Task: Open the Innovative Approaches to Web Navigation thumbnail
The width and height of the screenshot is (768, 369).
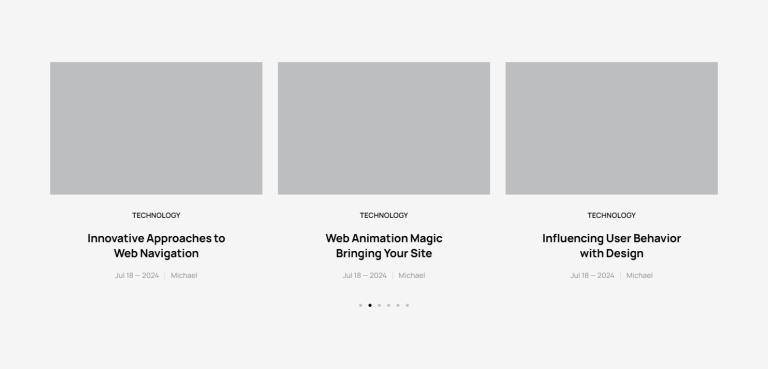Action: point(156,128)
